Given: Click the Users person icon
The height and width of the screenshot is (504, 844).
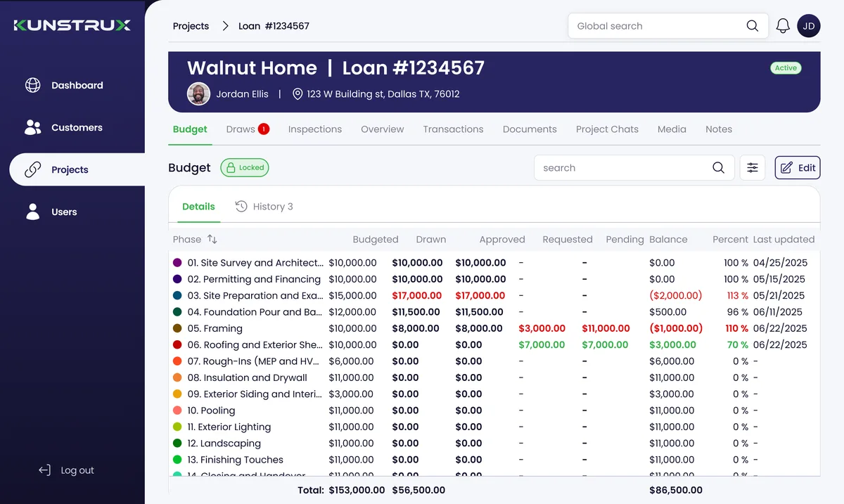Looking at the screenshot, I should click(33, 212).
